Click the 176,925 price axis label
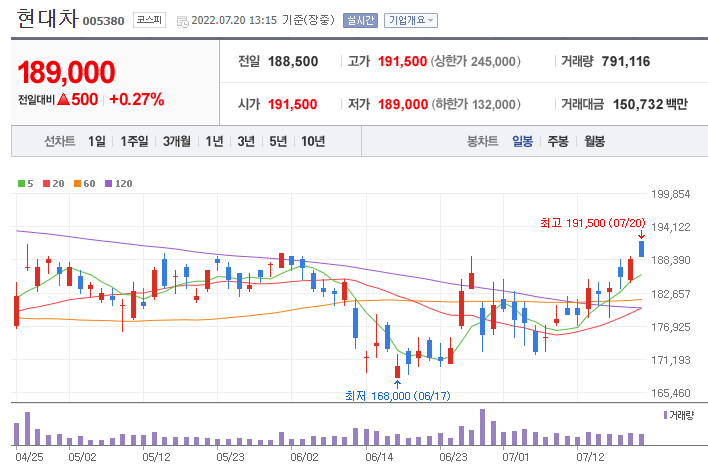708x469 pixels. [671, 327]
